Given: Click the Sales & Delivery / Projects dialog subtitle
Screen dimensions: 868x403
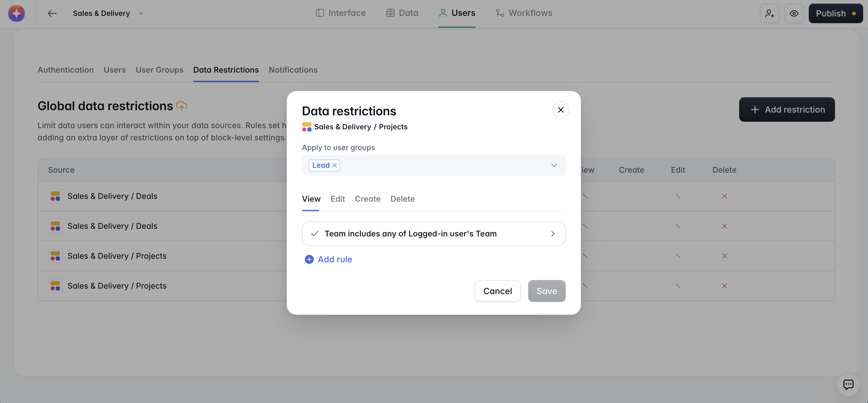Looking at the screenshot, I should tap(361, 127).
